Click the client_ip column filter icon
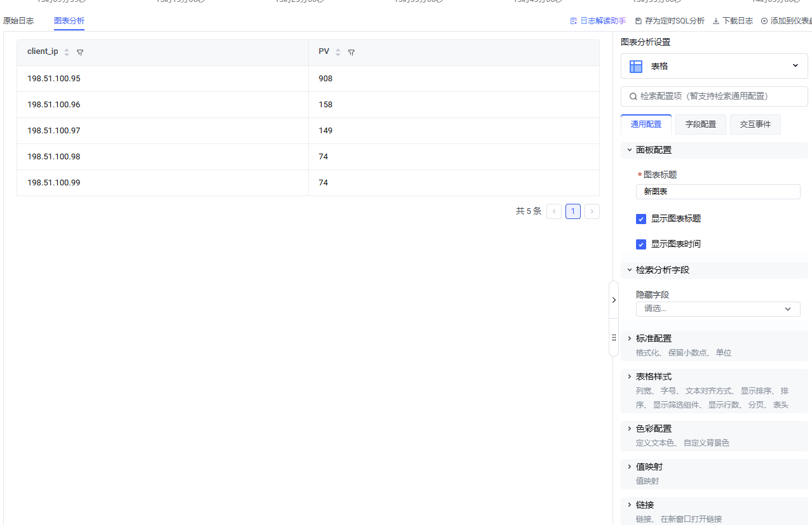 [x=80, y=53]
